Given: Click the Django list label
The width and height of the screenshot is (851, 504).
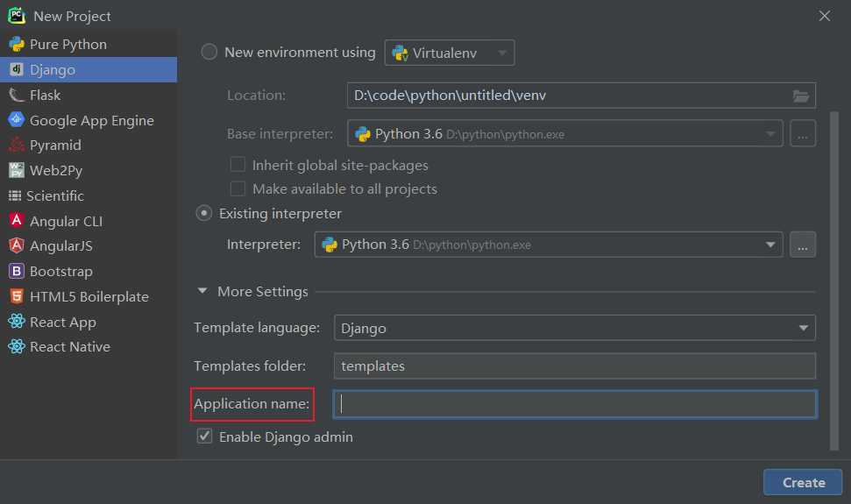Looking at the screenshot, I should (53, 70).
